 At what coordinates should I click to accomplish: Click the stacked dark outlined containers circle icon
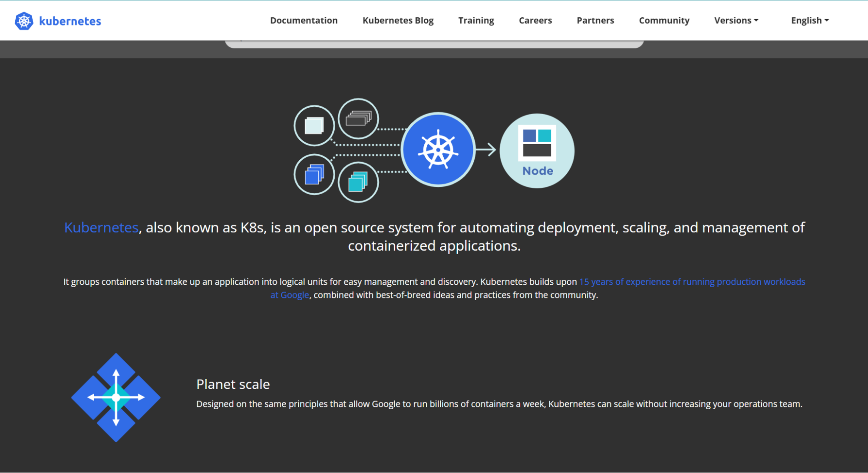(x=358, y=119)
